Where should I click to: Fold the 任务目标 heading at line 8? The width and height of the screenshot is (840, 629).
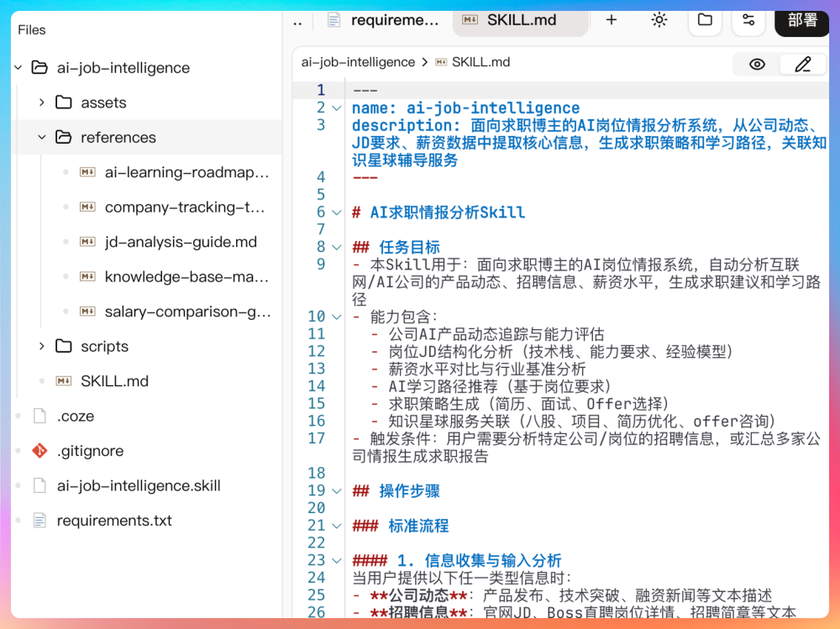click(x=337, y=248)
